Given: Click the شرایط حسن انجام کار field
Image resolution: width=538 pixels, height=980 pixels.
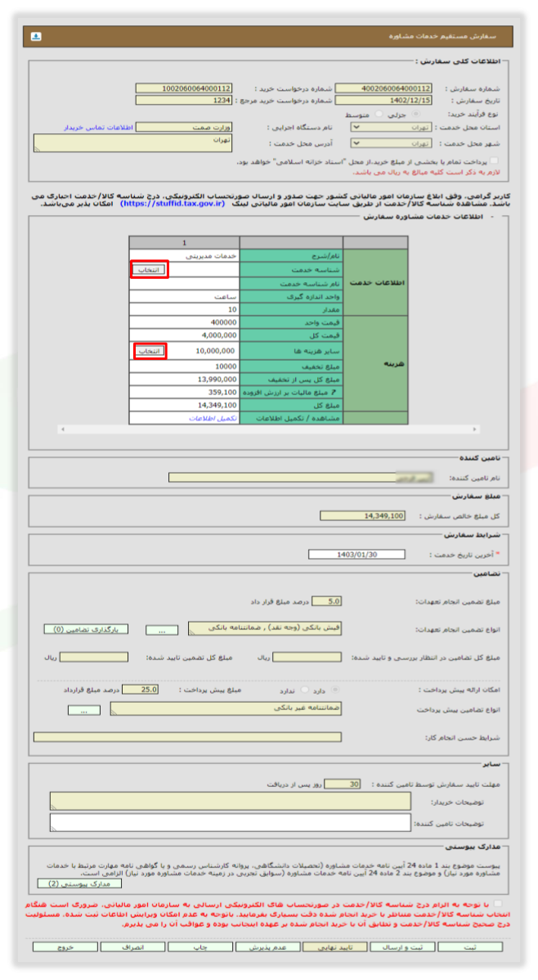Looking at the screenshot, I should pos(187,738).
